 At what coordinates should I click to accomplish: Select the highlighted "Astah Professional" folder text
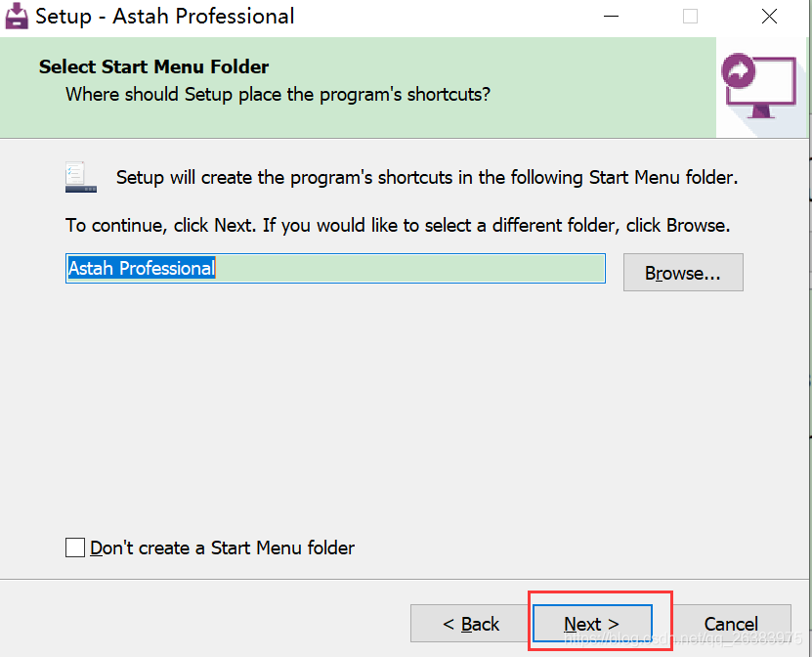pyautogui.click(x=140, y=267)
